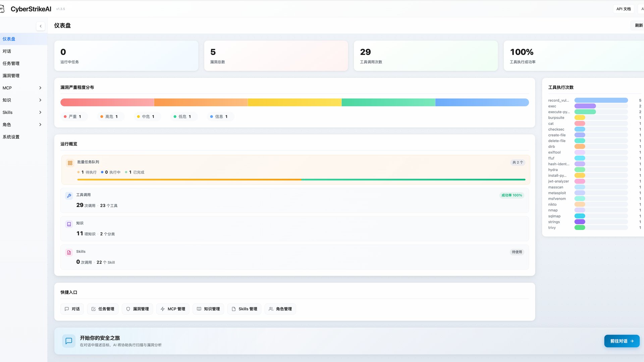Click the knowledge book icon

(x=69, y=224)
